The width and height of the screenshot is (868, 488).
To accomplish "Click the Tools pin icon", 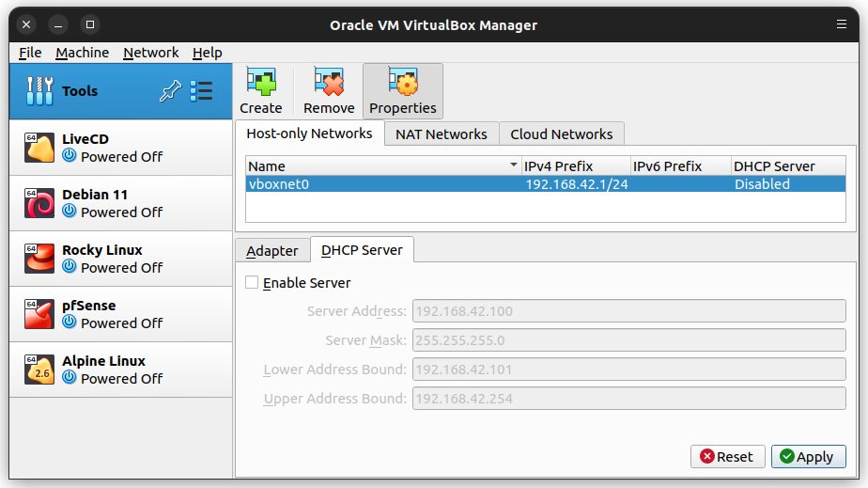I will coord(170,91).
